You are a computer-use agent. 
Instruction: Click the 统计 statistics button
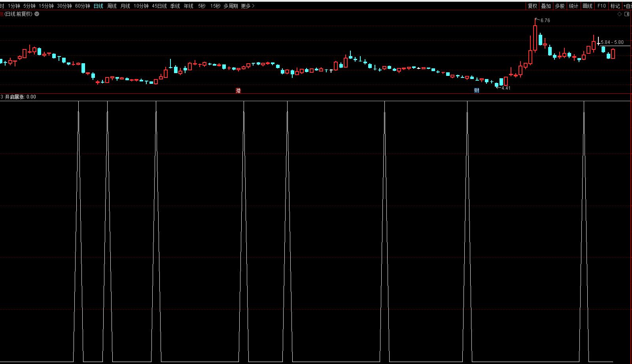(x=573, y=6)
